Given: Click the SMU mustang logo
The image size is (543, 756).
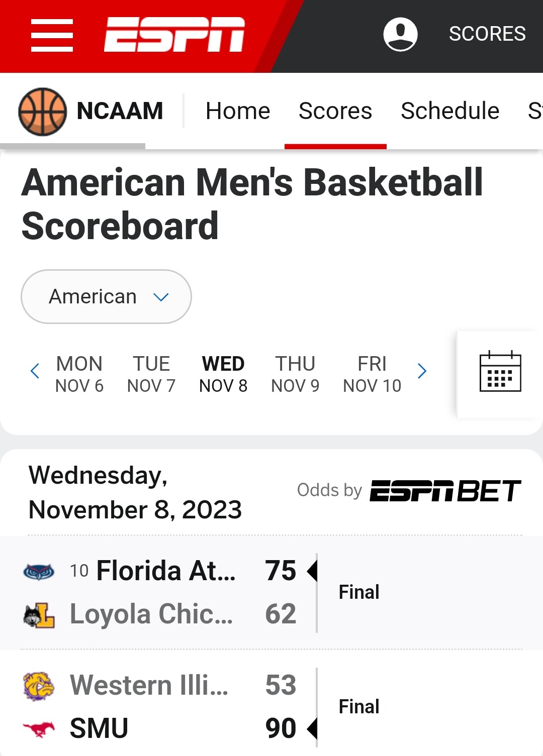Looking at the screenshot, I should coord(39,728).
